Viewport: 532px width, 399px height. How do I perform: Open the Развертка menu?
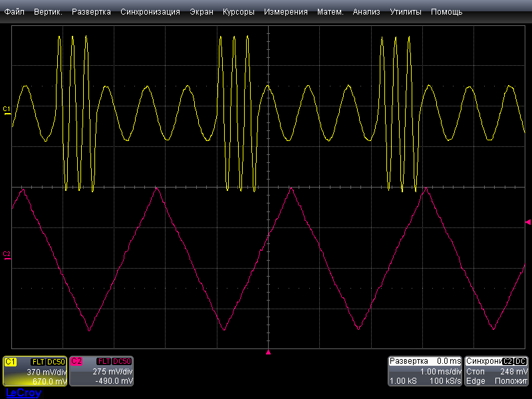pos(91,12)
